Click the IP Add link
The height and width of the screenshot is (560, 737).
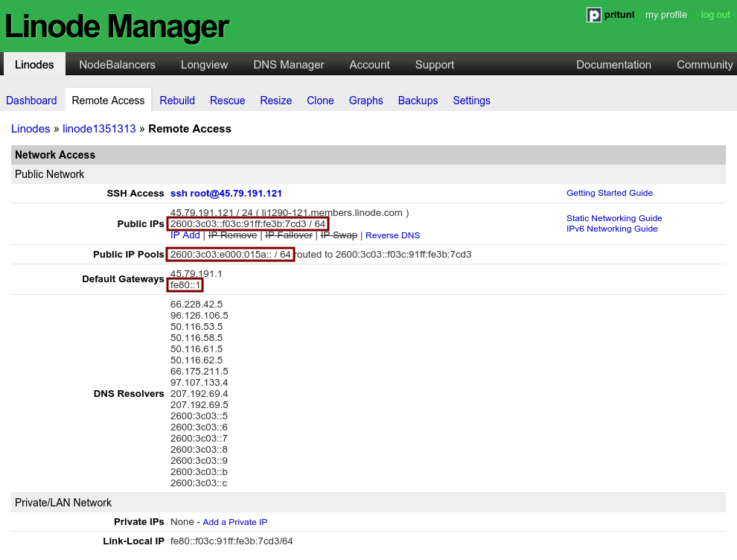[185, 235]
